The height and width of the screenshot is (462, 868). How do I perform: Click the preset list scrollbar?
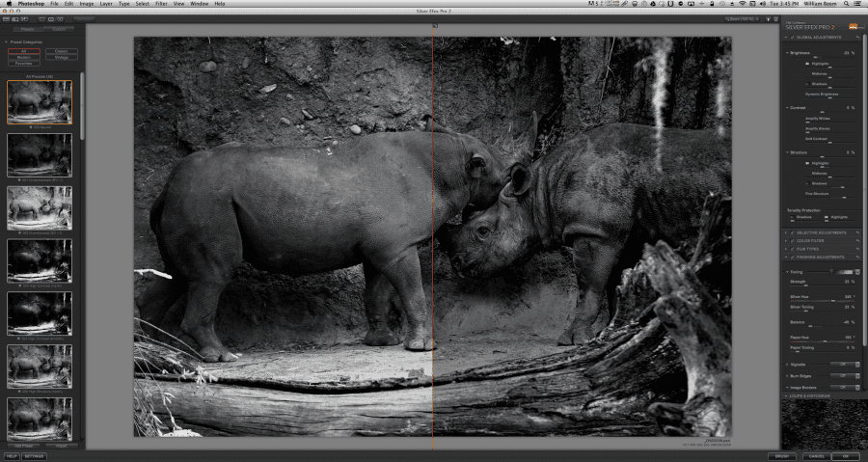click(x=82, y=105)
